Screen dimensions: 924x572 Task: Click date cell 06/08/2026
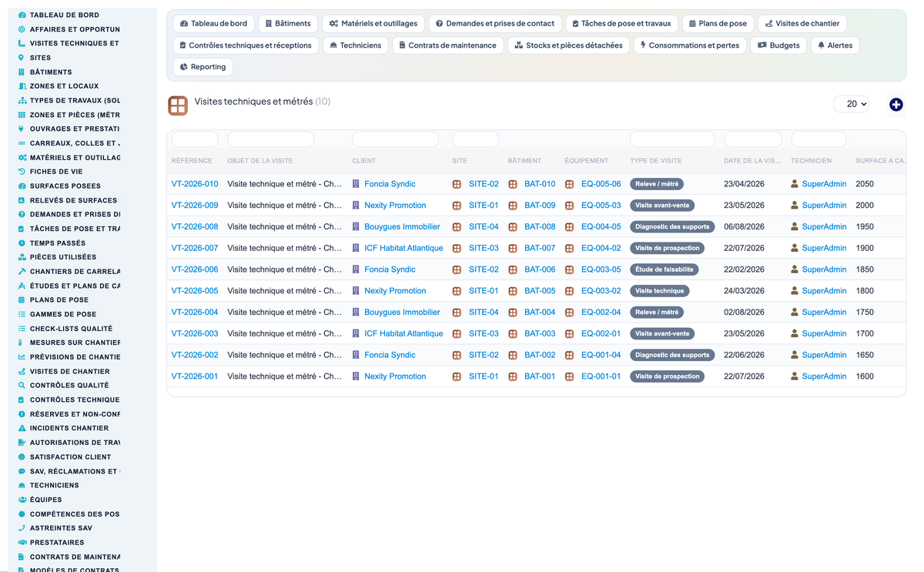[744, 227]
